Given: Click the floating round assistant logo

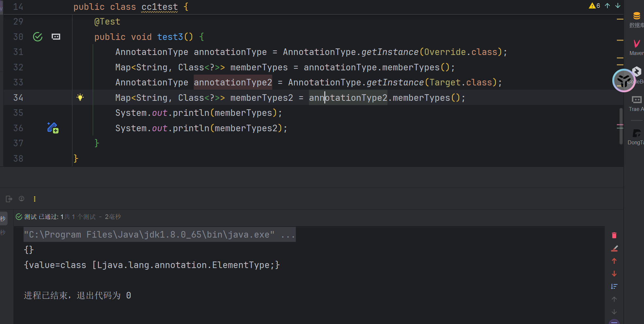Looking at the screenshot, I should tap(623, 81).
